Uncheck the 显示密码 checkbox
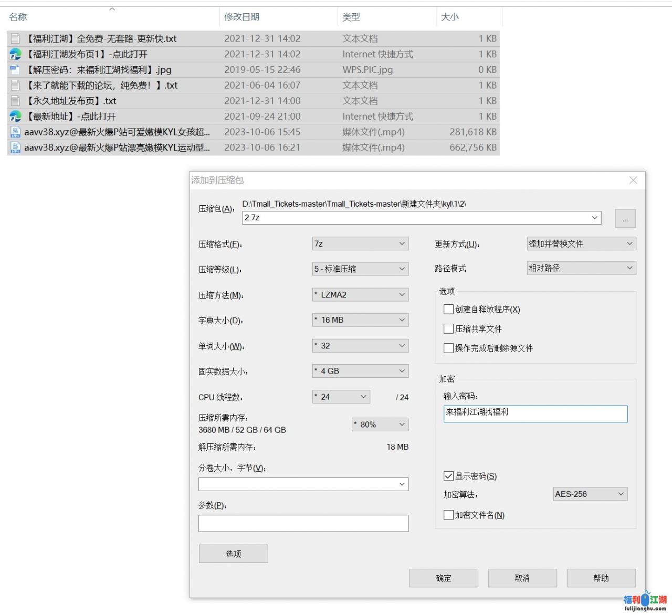Image resolution: width=672 pixels, height=616 pixels. coord(449,476)
